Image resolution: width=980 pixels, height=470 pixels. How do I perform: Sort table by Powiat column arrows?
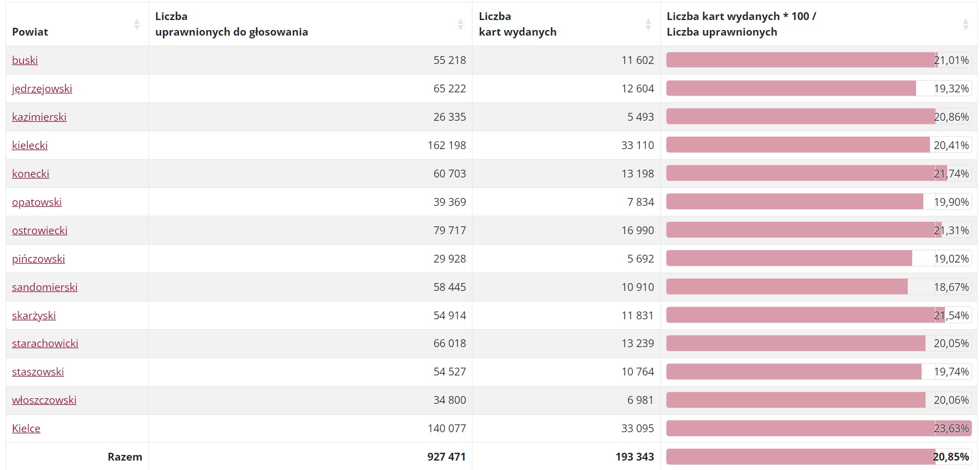(137, 24)
